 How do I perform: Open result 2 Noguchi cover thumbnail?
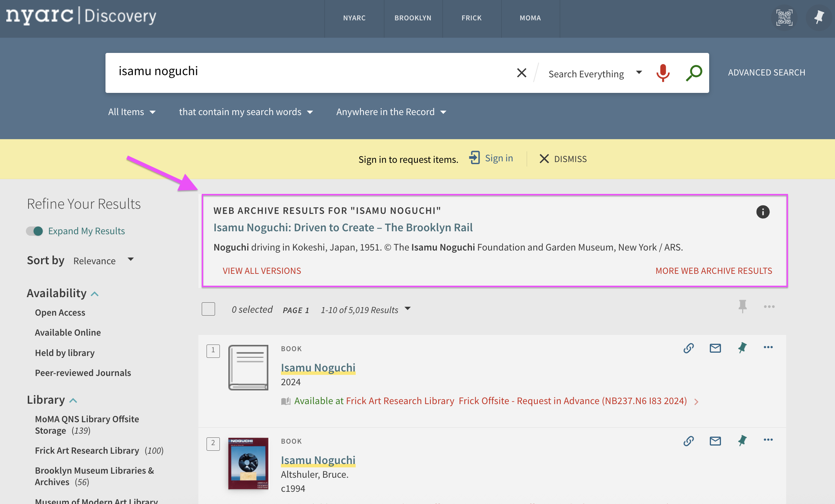point(248,463)
